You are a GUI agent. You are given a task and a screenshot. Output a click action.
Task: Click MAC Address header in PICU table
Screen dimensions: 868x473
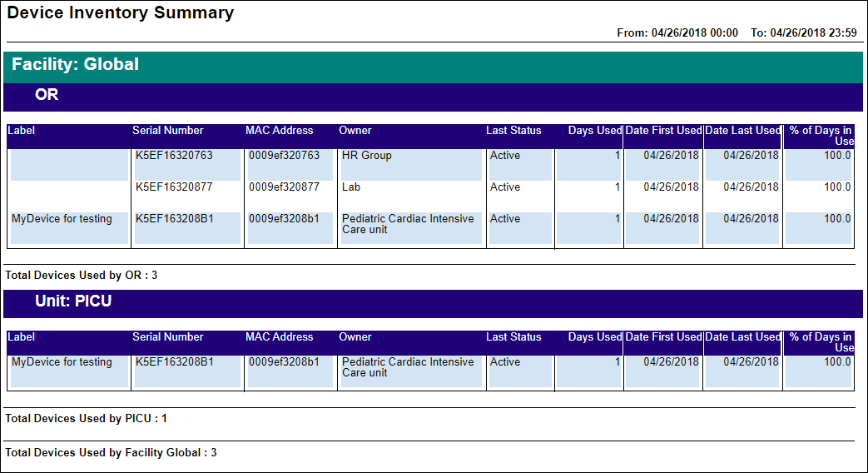(x=279, y=336)
